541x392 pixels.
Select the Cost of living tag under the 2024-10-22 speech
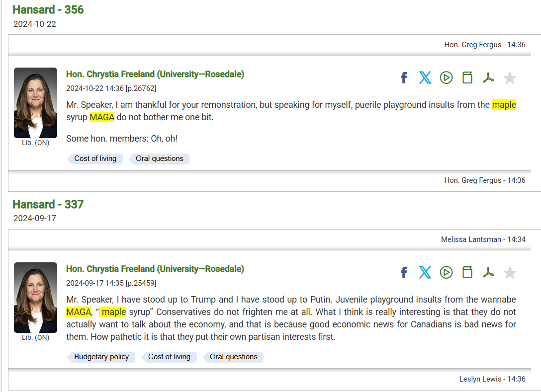[95, 158]
